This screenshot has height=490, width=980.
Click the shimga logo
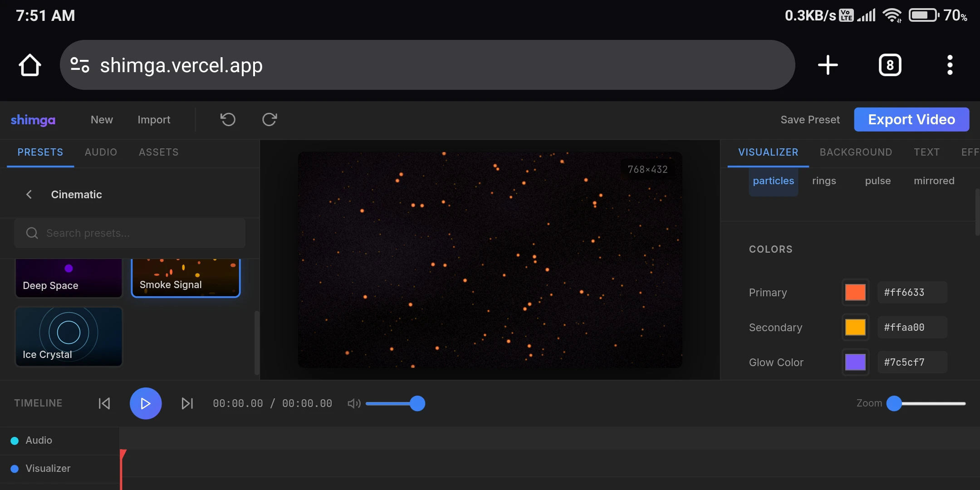[x=33, y=120]
